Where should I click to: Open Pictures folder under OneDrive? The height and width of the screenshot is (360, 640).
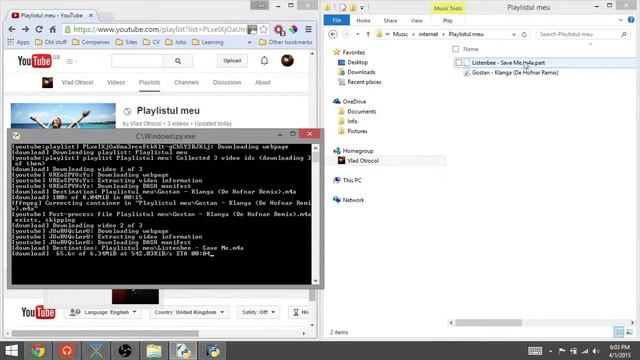[353, 131]
